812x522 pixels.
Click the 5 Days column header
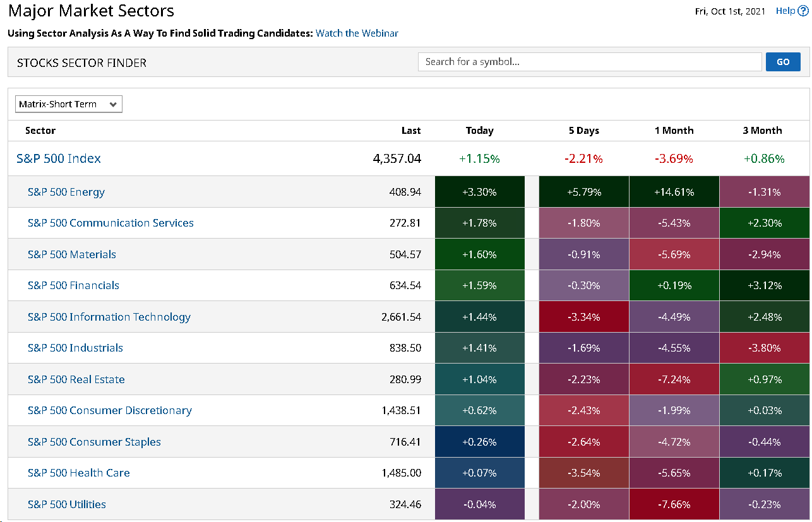tap(584, 131)
